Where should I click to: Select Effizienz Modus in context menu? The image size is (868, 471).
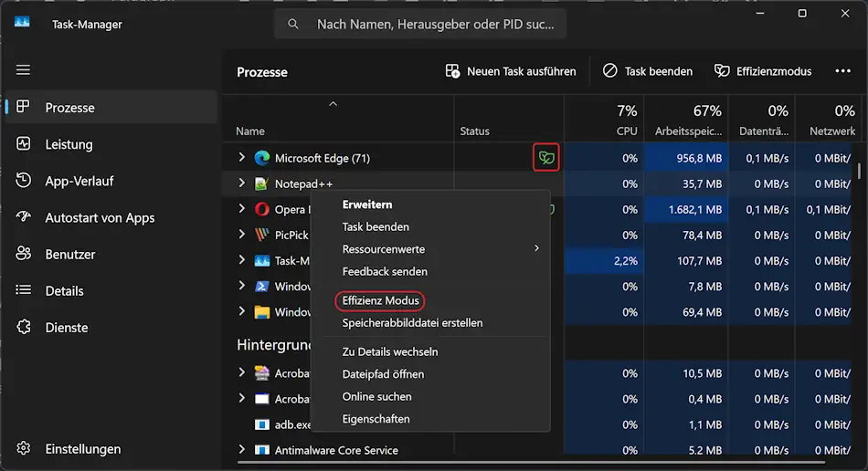pyautogui.click(x=380, y=300)
